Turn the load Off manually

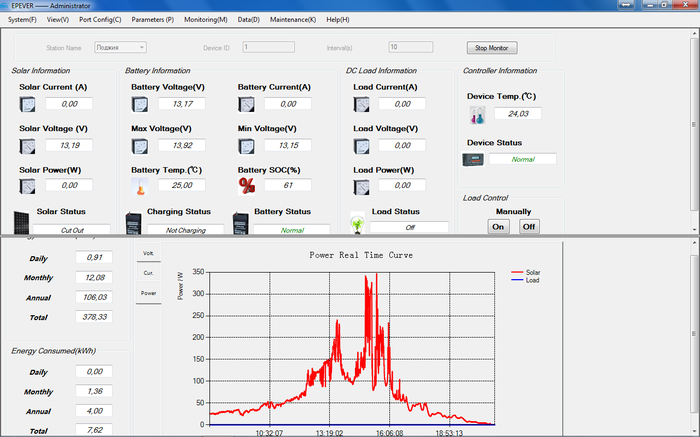tap(529, 227)
